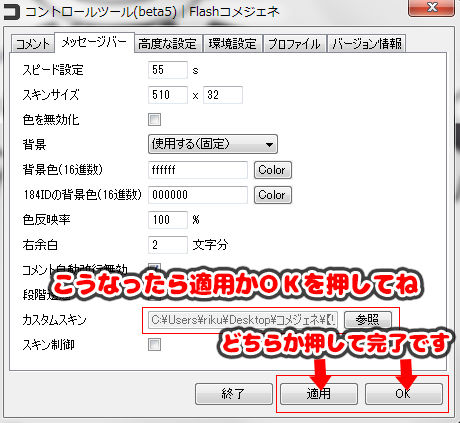The height and width of the screenshot is (423, 460).
Task: Select the メッセージバー tab
Action: click(x=94, y=42)
